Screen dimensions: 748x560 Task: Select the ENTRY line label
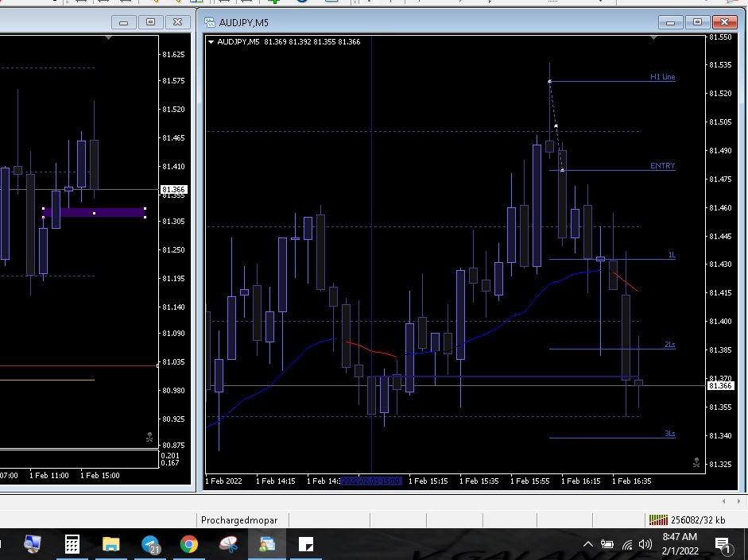[662, 166]
